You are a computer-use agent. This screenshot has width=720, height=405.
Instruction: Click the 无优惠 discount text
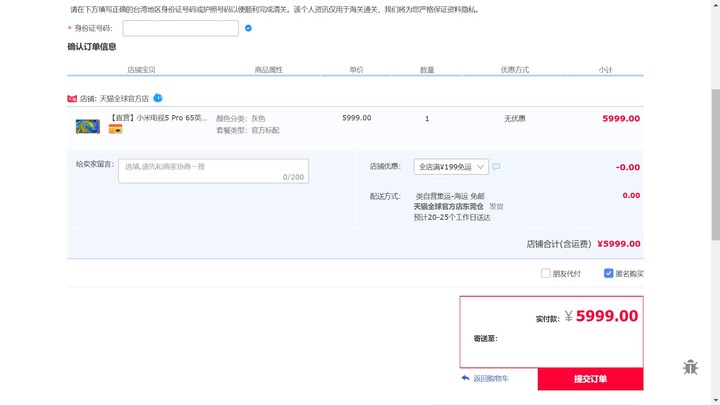coord(515,118)
